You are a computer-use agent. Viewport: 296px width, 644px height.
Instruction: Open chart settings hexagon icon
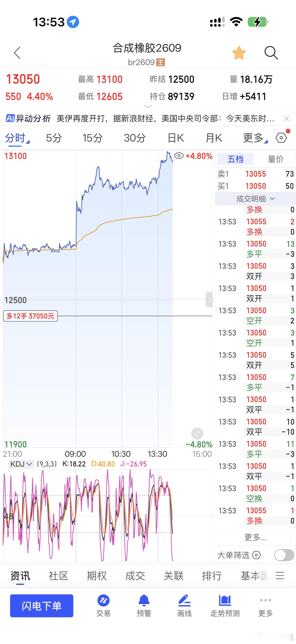click(x=281, y=138)
